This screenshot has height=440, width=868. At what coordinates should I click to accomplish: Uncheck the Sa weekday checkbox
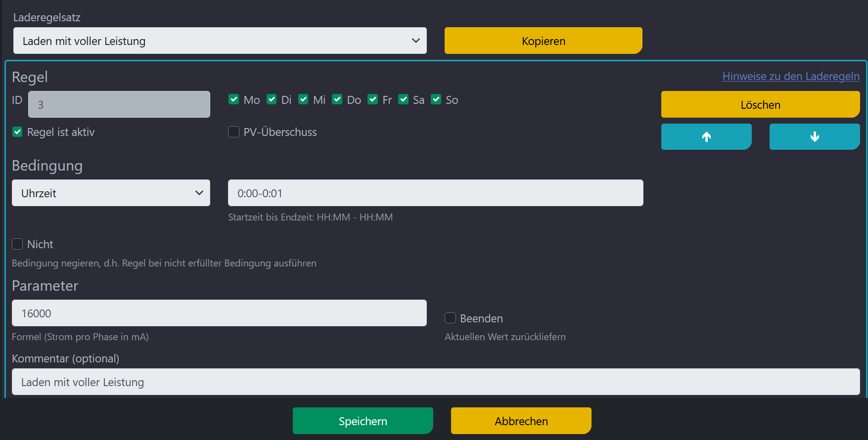pos(404,99)
